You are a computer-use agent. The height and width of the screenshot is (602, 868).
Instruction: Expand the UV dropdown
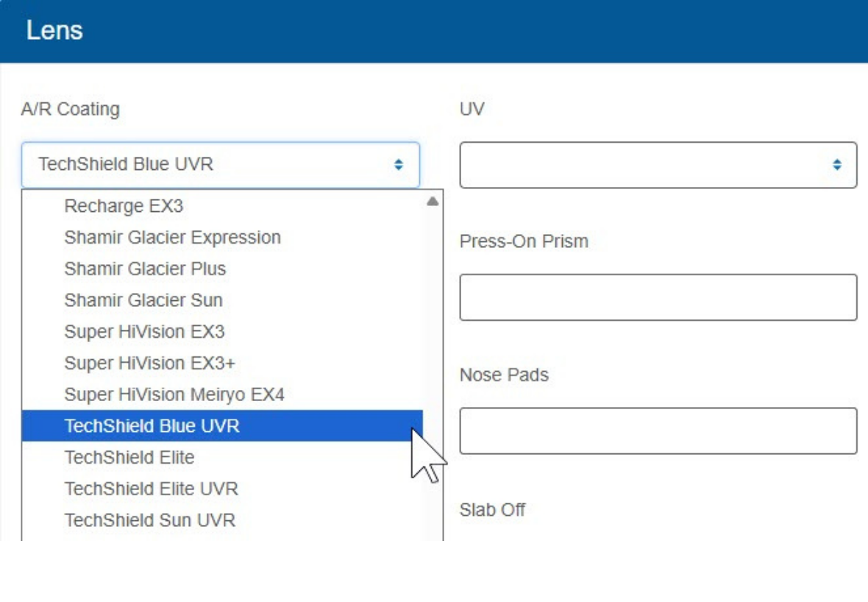point(658,165)
